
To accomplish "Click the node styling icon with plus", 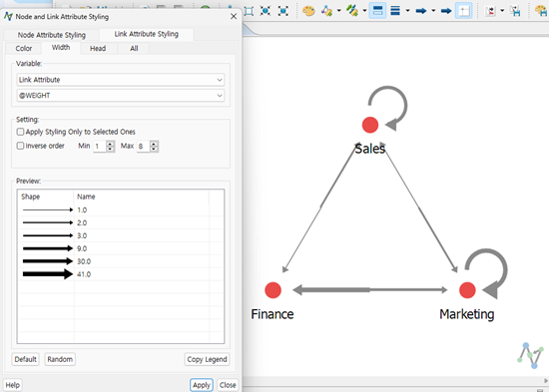I will point(327,11).
